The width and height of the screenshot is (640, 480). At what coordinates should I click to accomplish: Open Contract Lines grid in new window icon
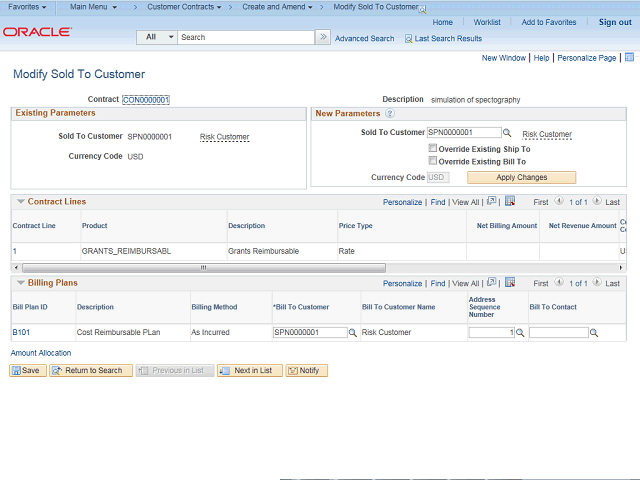(491, 201)
